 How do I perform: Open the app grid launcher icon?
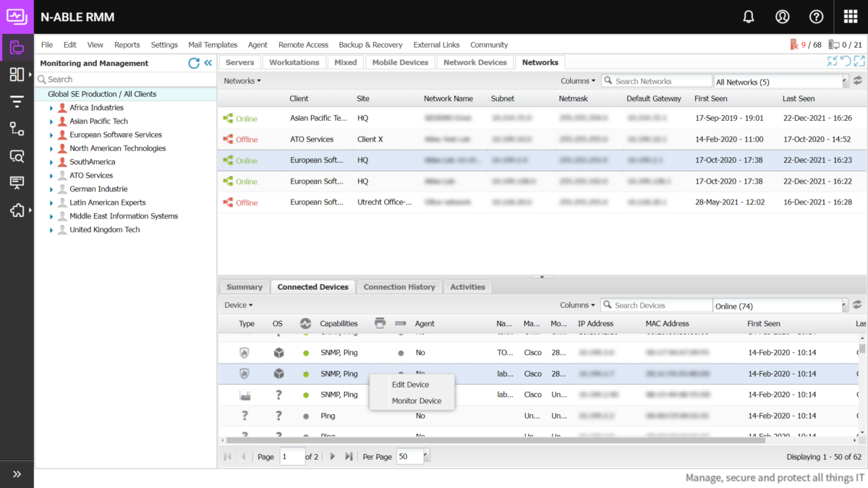click(851, 16)
